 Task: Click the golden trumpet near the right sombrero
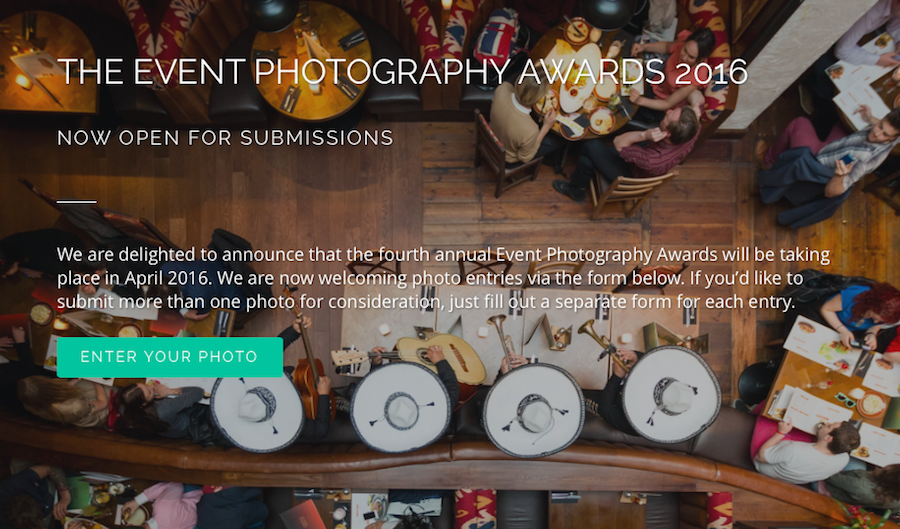pyautogui.click(x=604, y=343)
